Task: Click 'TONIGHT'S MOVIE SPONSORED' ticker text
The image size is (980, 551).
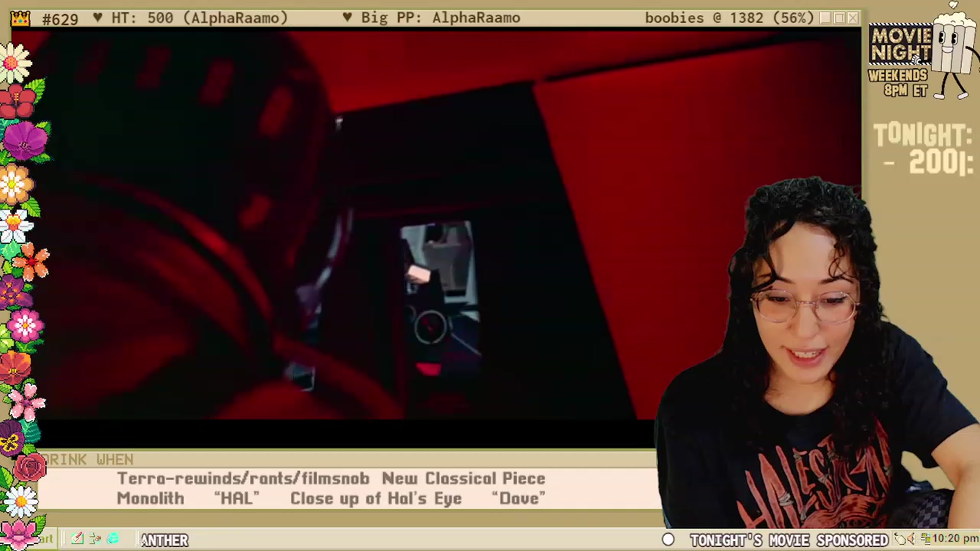Action: 789,540
